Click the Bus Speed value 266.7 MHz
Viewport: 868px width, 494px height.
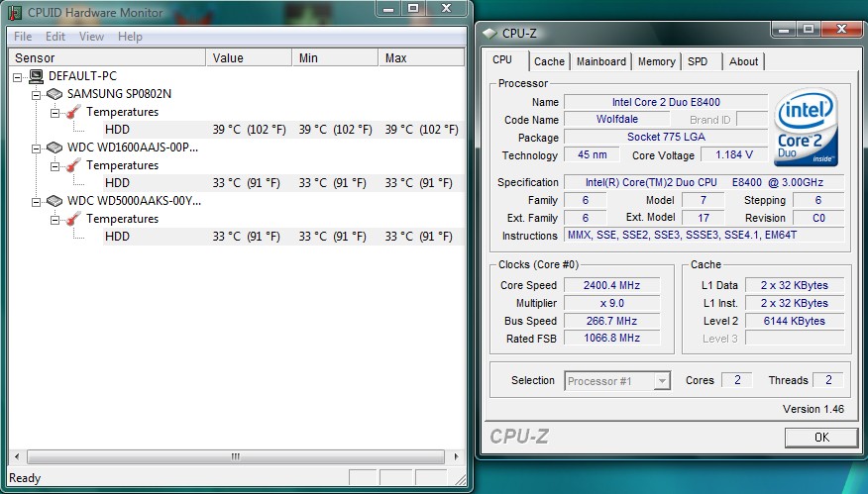coord(611,321)
